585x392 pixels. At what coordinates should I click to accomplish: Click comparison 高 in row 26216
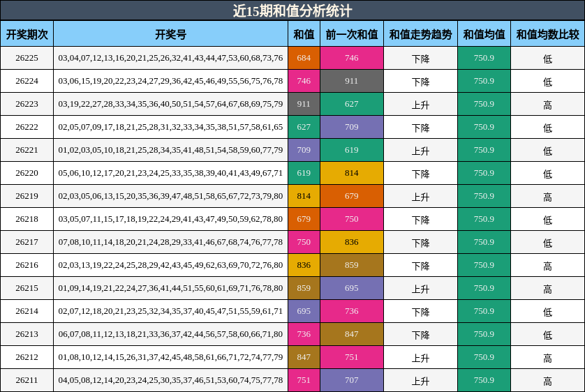547,266
